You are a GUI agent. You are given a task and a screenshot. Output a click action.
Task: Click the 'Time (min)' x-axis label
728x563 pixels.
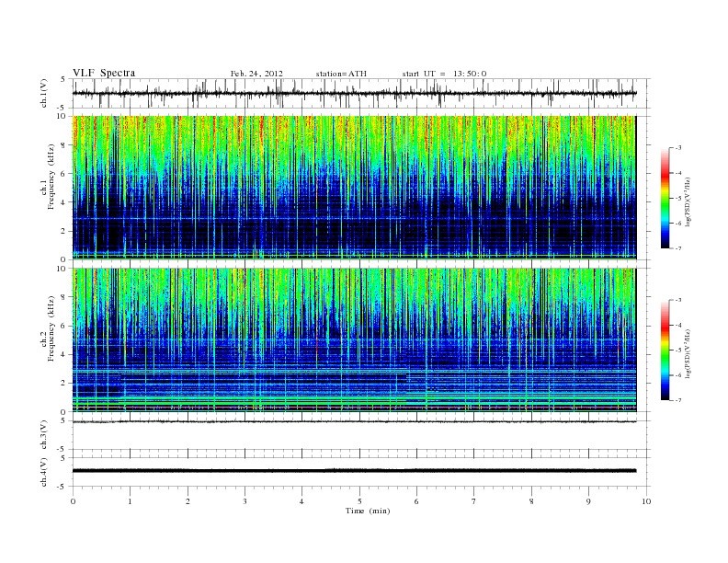pos(368,511)
